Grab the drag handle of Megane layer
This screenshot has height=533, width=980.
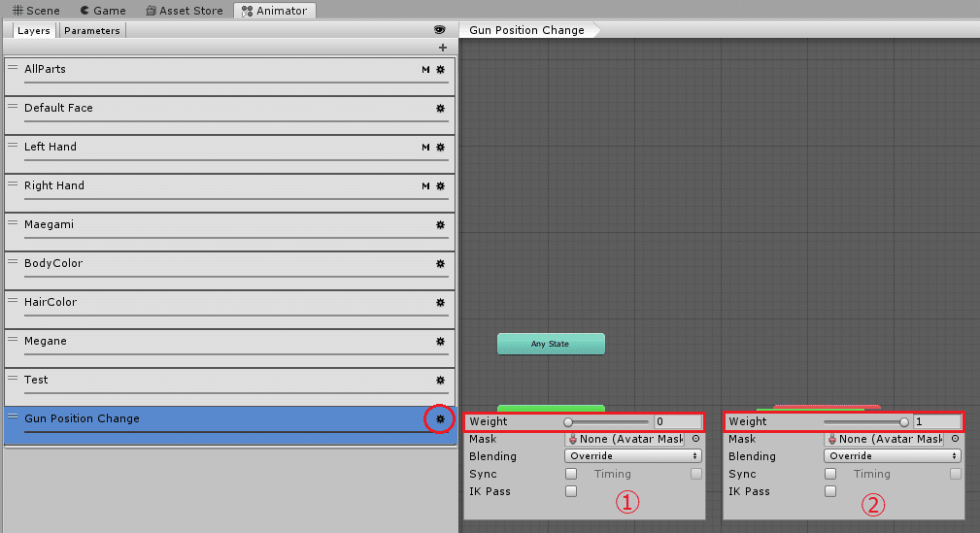pyautogui.click(x=13, y=339)
